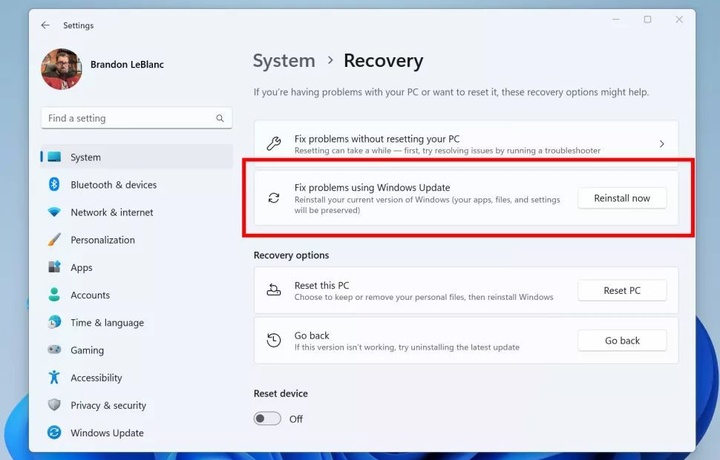Screen dimensions: 720x460
Task: Click the Reset this PC icon
Action: click(274, 290)
